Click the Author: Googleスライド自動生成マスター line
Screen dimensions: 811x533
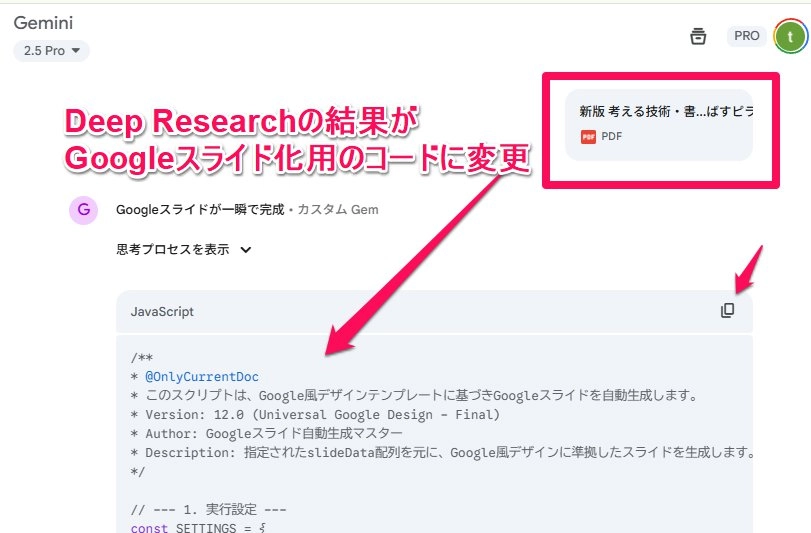tap(266, 433)
